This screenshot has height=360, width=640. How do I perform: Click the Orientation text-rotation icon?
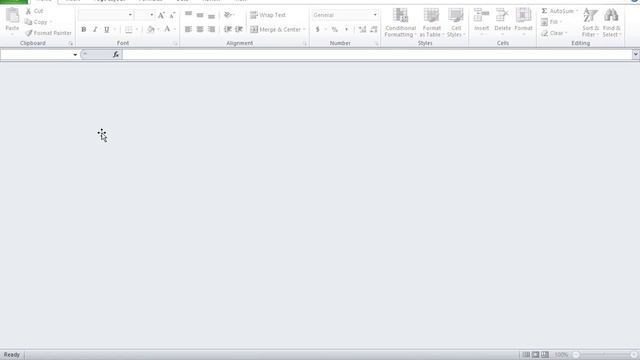point(228,15)
